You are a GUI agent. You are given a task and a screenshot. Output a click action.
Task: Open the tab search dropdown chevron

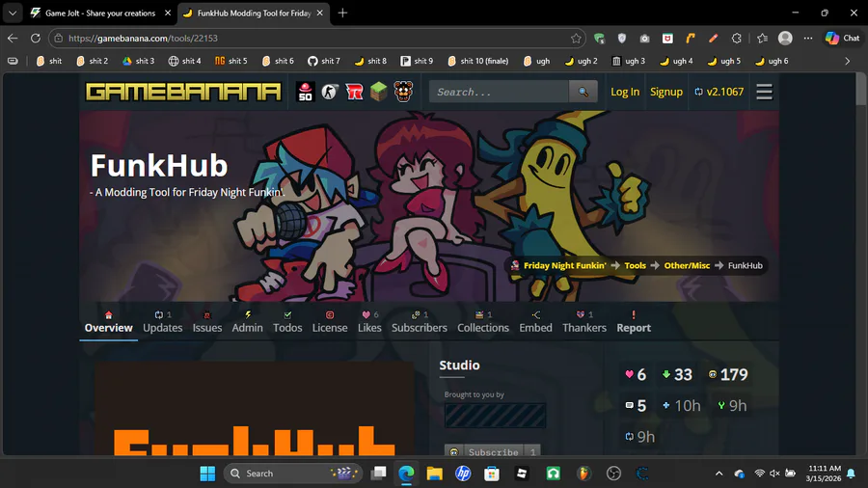click(13, 13)
